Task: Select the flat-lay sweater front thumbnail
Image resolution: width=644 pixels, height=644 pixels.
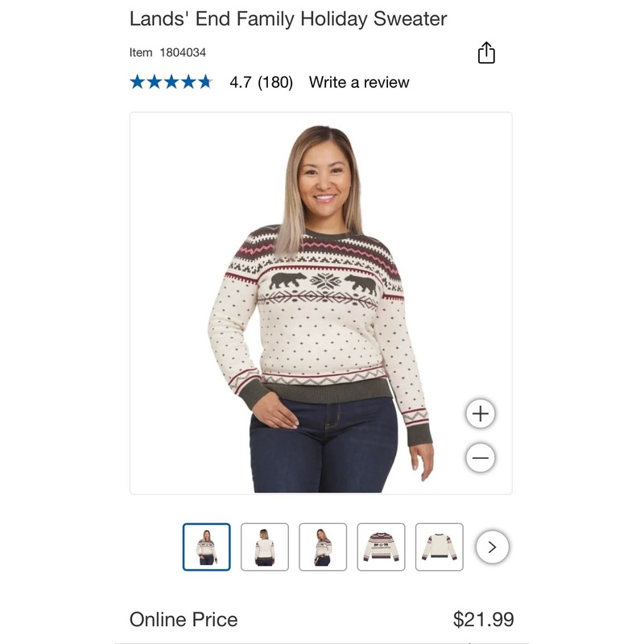Action: pyautogui.click(x=381, y=547)
